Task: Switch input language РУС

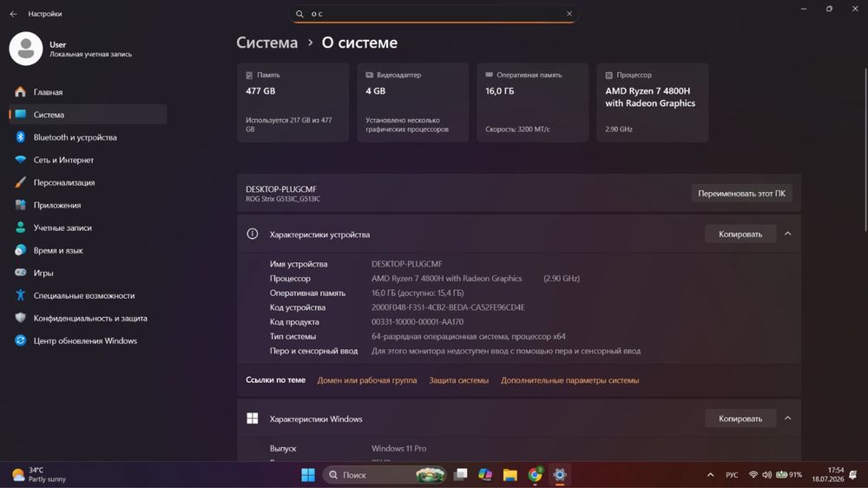Action: (732, 475)
